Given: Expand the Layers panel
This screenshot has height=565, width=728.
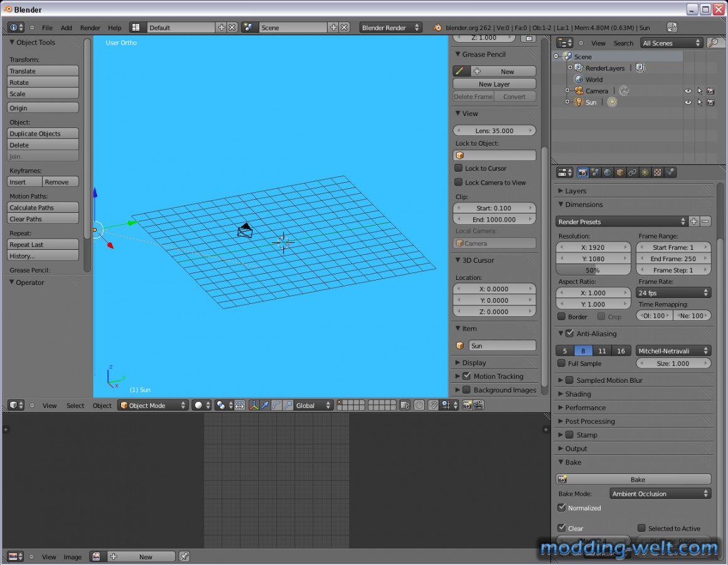Looking at the screenshot, I should (575, 191).
